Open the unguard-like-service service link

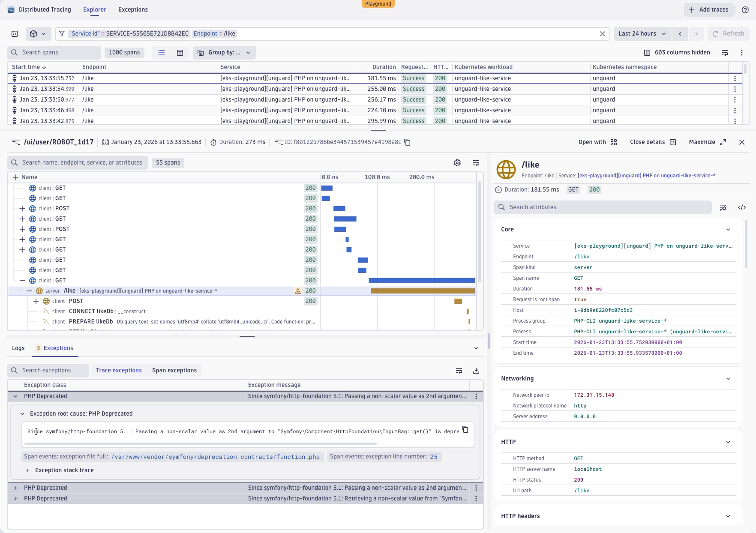click(x=646, y=176)
